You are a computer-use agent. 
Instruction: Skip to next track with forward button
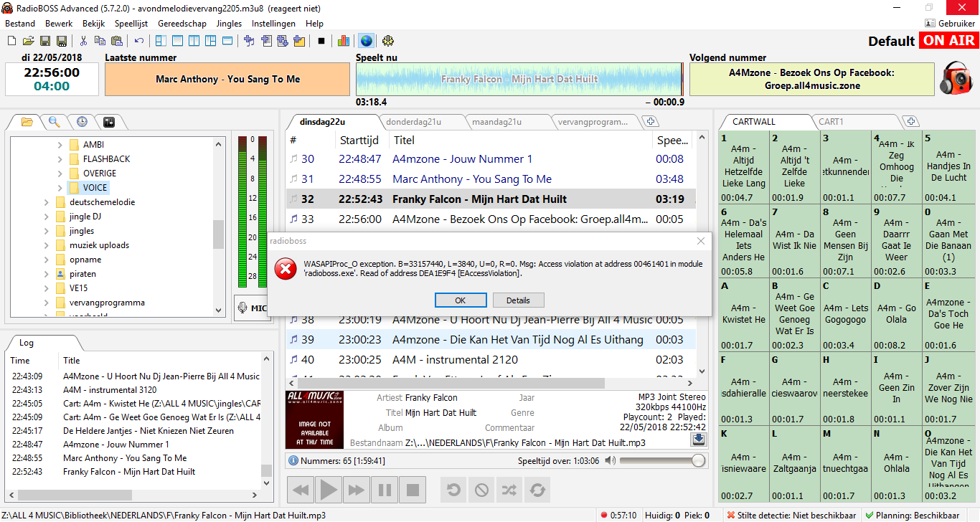357,490
